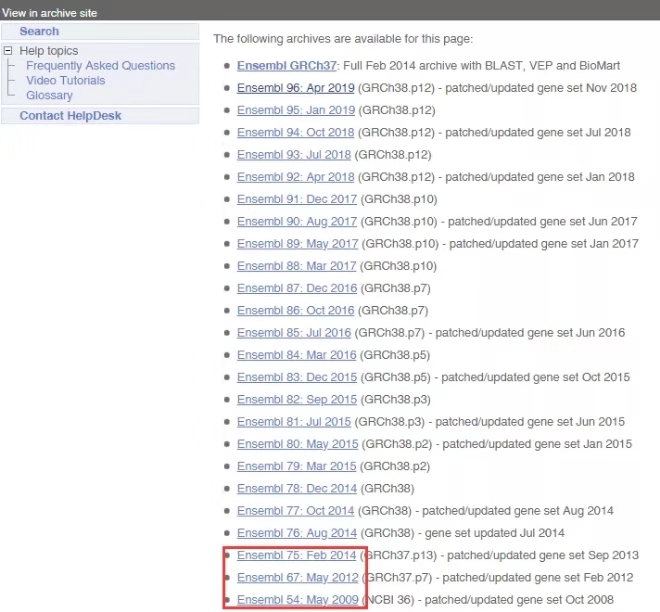This screenshot has width=660, height=612.
Task: Open Ensembl 81: Jul 2015 archive
Action: tap(294, 422)
